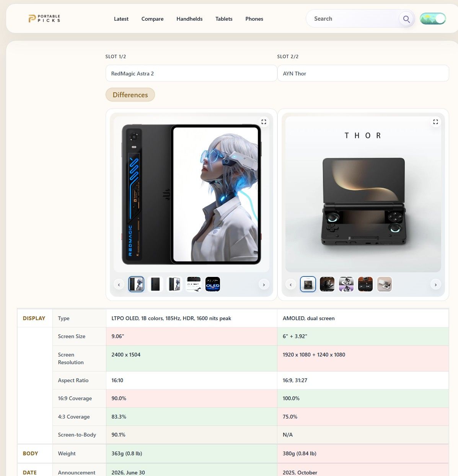
Task: Select first RedMagic thumbnail with front and back
Action: pyautogui.click(x=136, y=284)
